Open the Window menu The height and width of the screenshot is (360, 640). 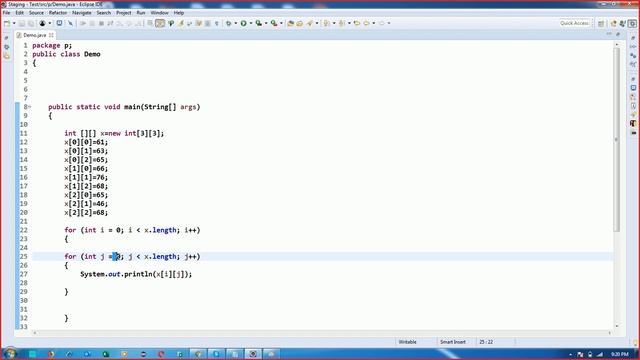(160, 13)
